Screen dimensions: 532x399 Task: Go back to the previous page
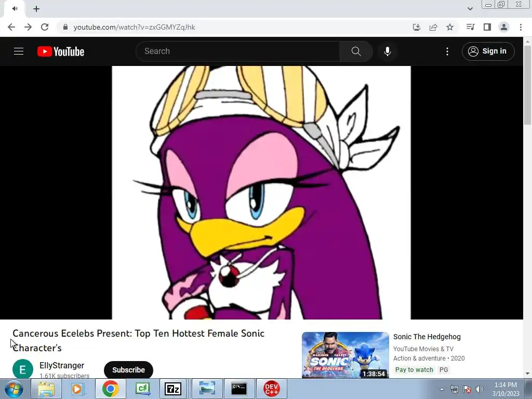(11, 27)
